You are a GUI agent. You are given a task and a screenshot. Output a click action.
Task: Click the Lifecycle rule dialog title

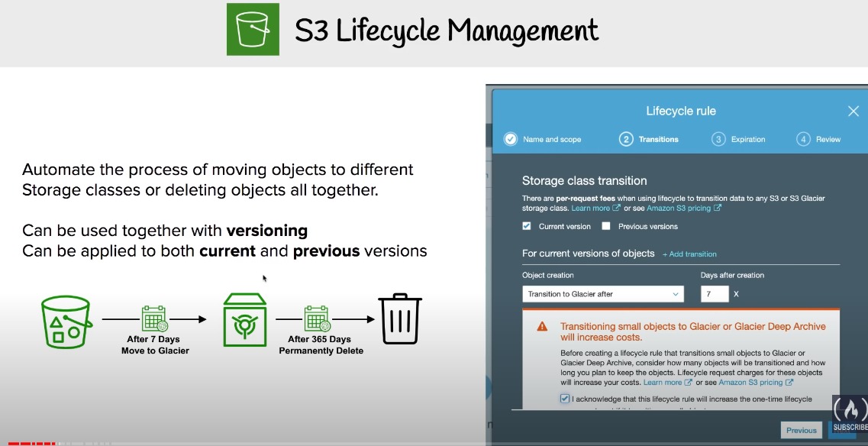(681, 111)
